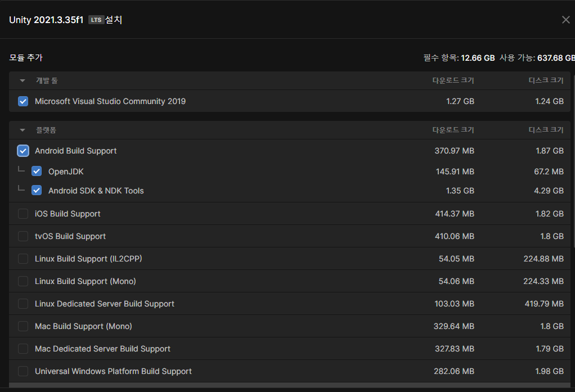Viewport: 575px width, 392px height.
Task: Select Linux Dedicated Server Build Support checkbox
Action: (23, 304)
